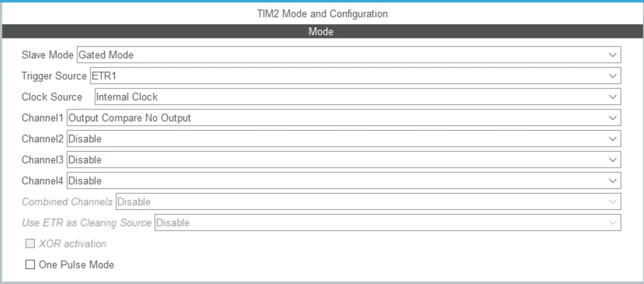644x284 pixels.
Task: Select the Gated Mode field
Action: coord(348,55)
